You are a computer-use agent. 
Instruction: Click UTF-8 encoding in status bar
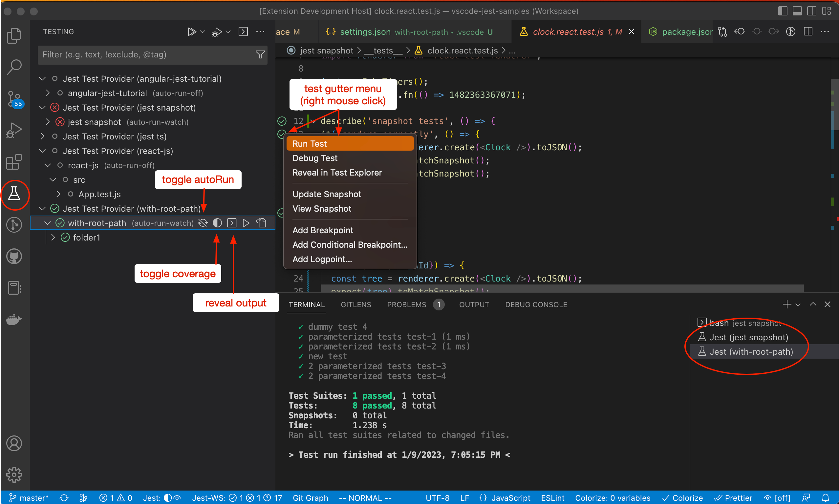438,498
